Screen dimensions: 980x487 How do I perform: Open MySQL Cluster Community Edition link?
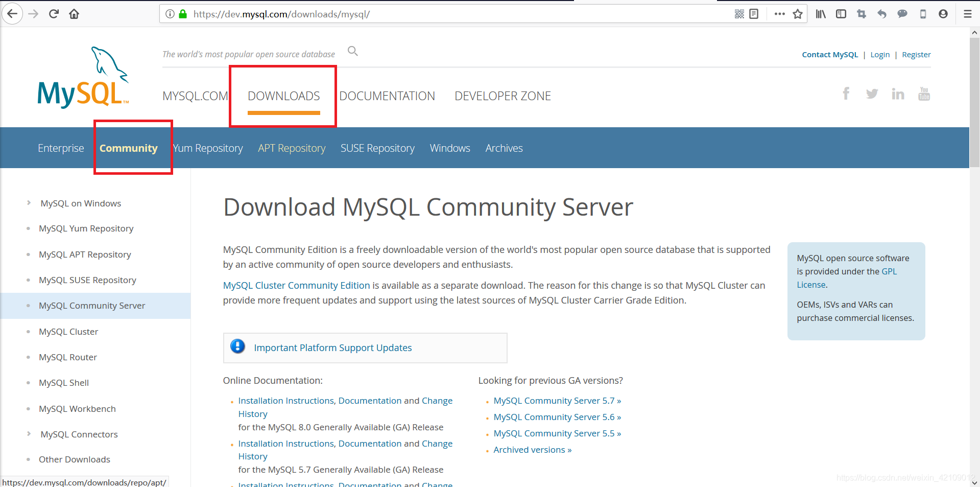pyautogui.click(x=296, y=285)
